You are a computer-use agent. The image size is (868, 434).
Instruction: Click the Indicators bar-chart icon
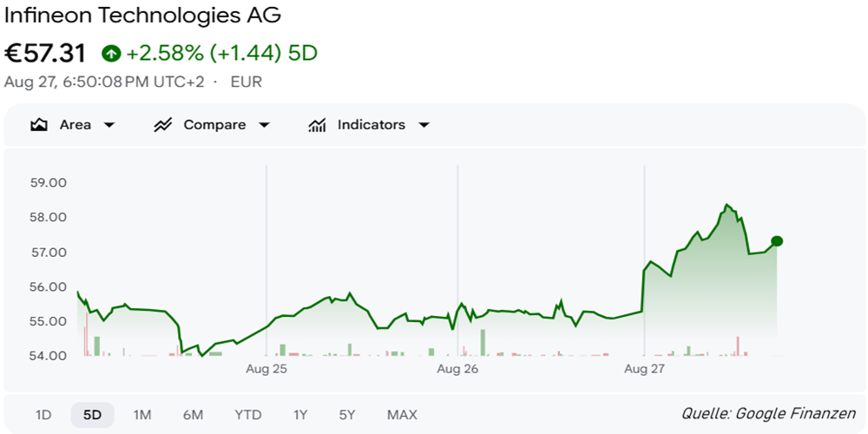pyautogui.click(x=317, y=125)
